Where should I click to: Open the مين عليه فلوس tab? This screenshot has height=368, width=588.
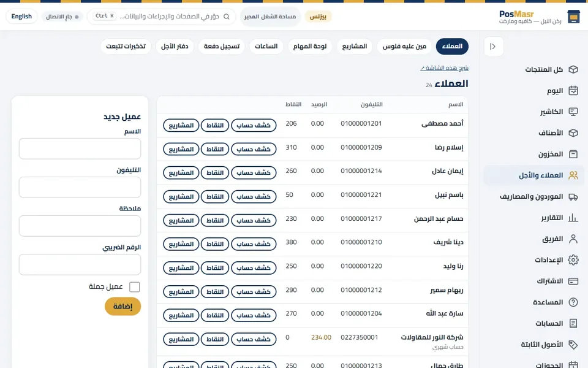pos(404,46)
